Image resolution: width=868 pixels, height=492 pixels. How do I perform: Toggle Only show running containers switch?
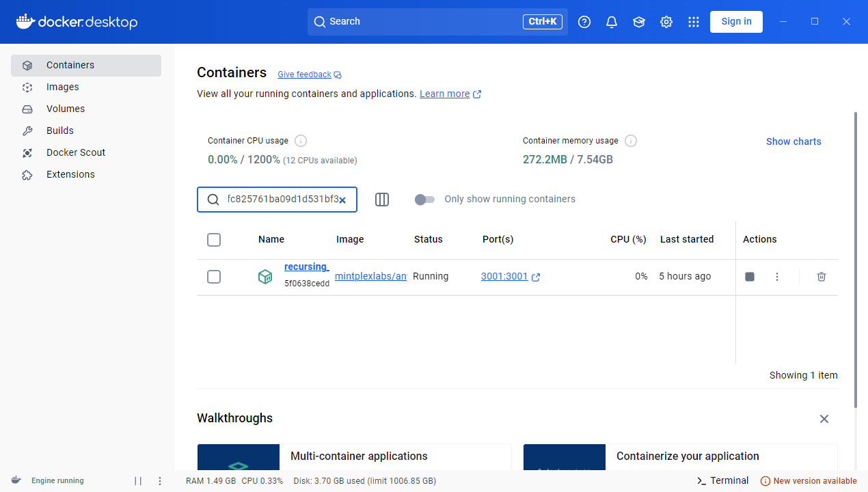tap(424, 200)
